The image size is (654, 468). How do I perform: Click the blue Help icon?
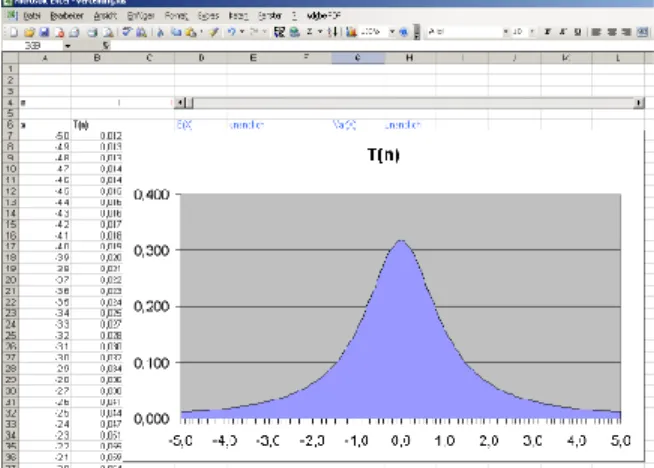click(x=403, y=32)
